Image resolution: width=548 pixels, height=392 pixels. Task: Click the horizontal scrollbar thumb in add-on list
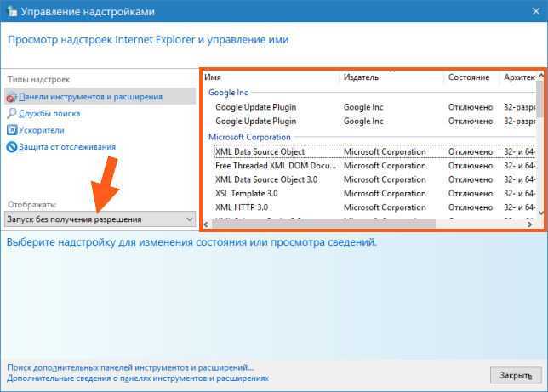pyautogui.click(x=323, y=224)
